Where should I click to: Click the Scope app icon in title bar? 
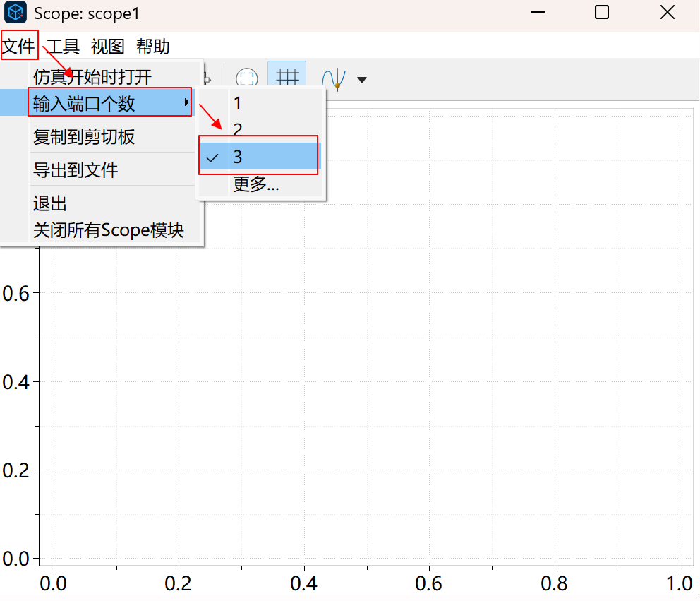[16, 13]
